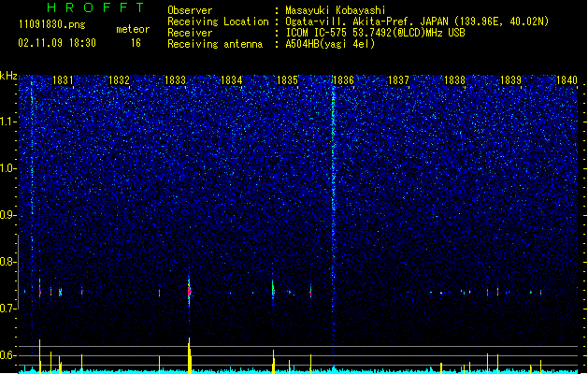This screenshot has width=588, height=374.
Task: Click the tallest yellow intensity spike after 1833
Action: click(190, 354)
